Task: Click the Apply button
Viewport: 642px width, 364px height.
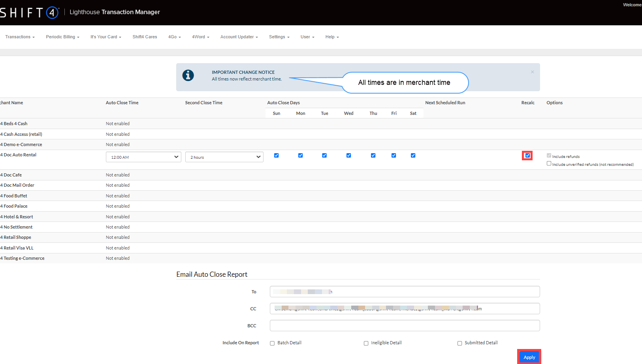Action: pos(529,357)
